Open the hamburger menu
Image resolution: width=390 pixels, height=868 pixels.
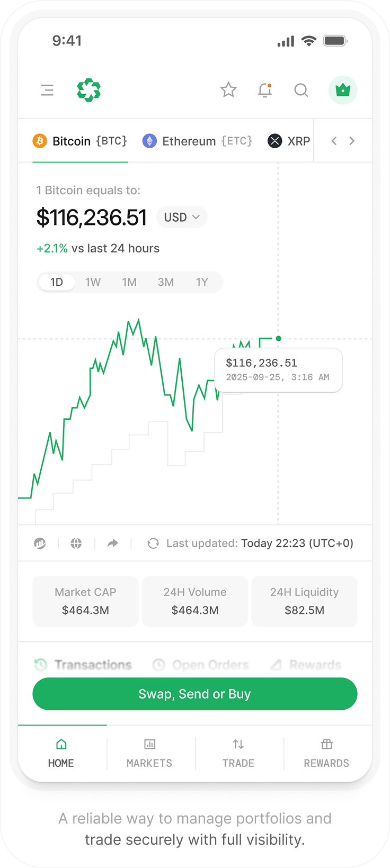pyautogui.click(x=47, y=90)
